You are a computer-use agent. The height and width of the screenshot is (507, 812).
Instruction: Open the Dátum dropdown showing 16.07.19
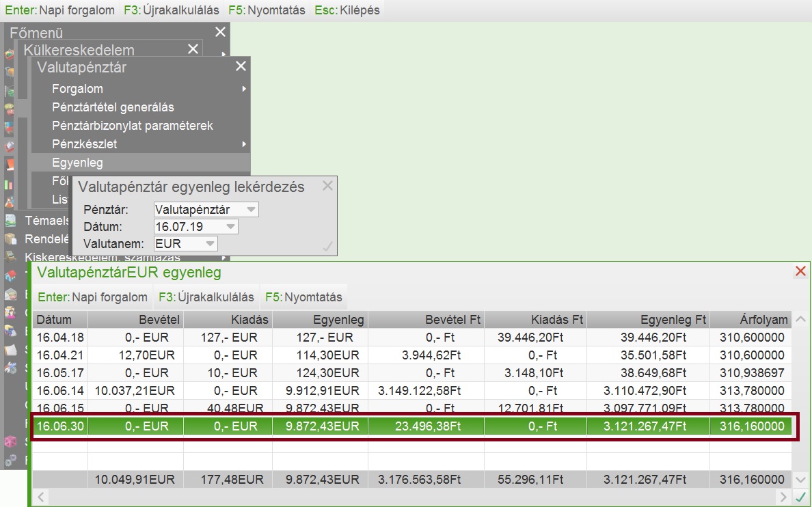click(x=230, y=227)
